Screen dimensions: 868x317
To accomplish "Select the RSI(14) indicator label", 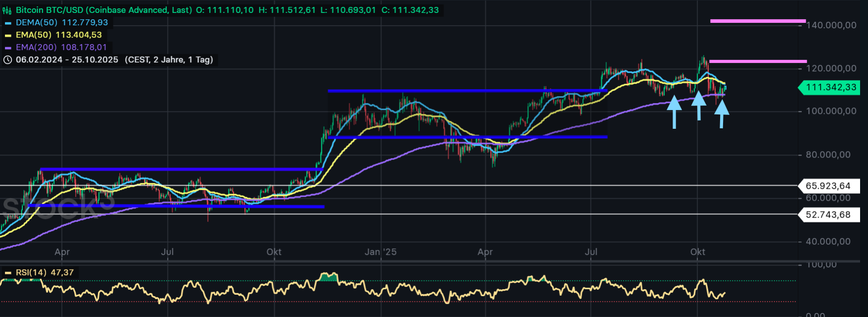I will [31, 273].
